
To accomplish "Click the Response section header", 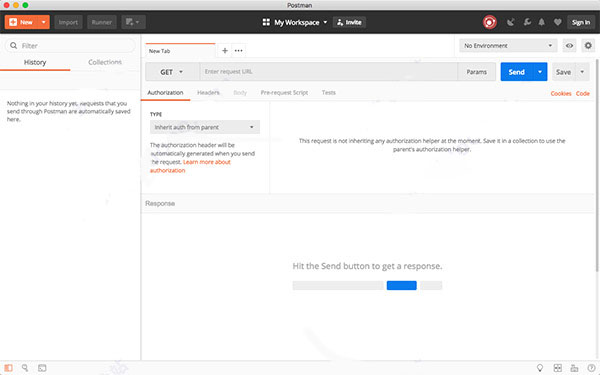I will (367, 204).
